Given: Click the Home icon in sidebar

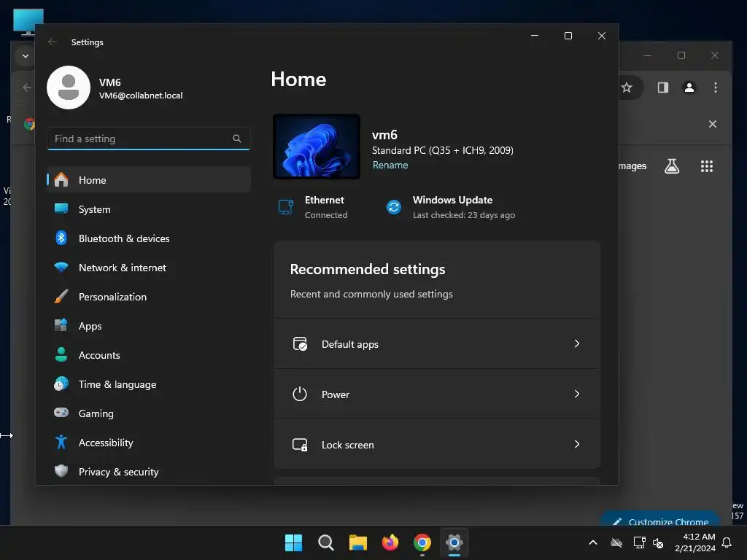Looking at the screenshot, I should click(61, 179).
